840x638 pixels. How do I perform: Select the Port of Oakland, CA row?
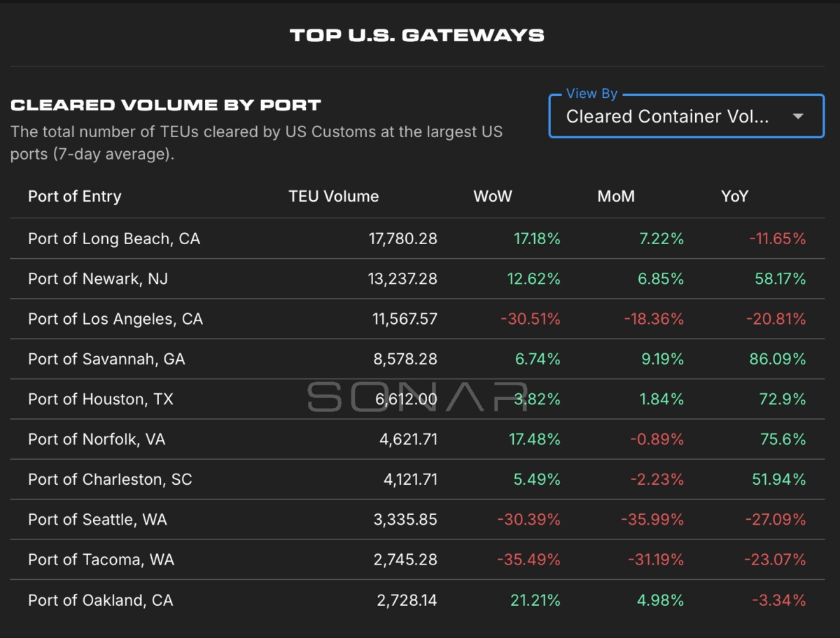point(417,600)
